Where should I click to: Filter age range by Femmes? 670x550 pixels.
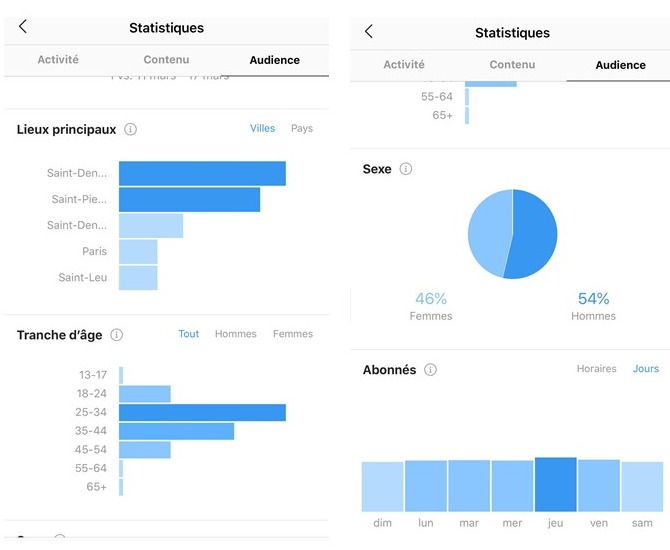(293, 334)
